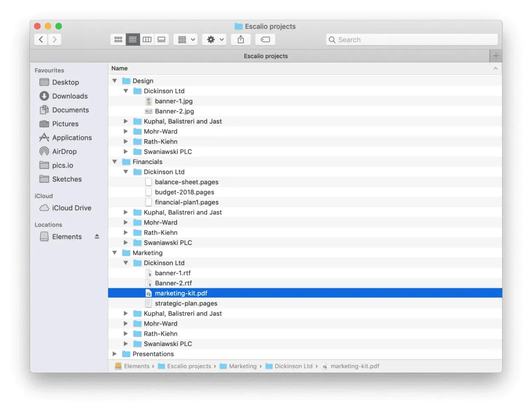Select the list view icon
The image size is (532, 412).
tap(132, 39)
